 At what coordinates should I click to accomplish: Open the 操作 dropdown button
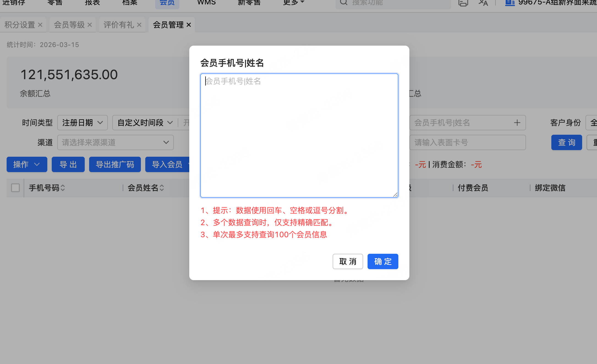pyautogui.click(x=27, y=164)
